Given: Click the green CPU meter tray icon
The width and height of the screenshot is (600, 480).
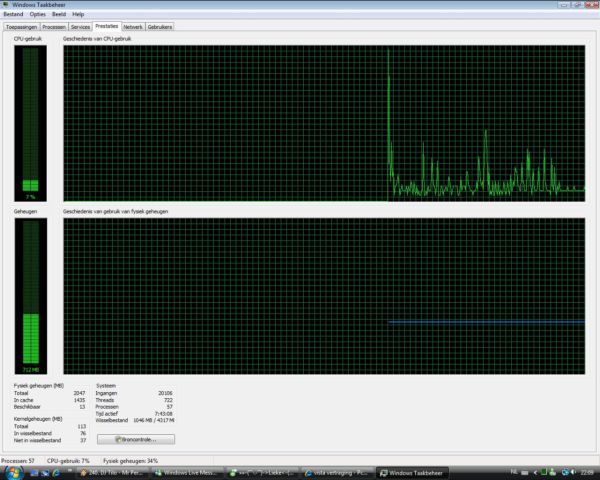Looking at the screenshot, I should [x=544, y=472].
